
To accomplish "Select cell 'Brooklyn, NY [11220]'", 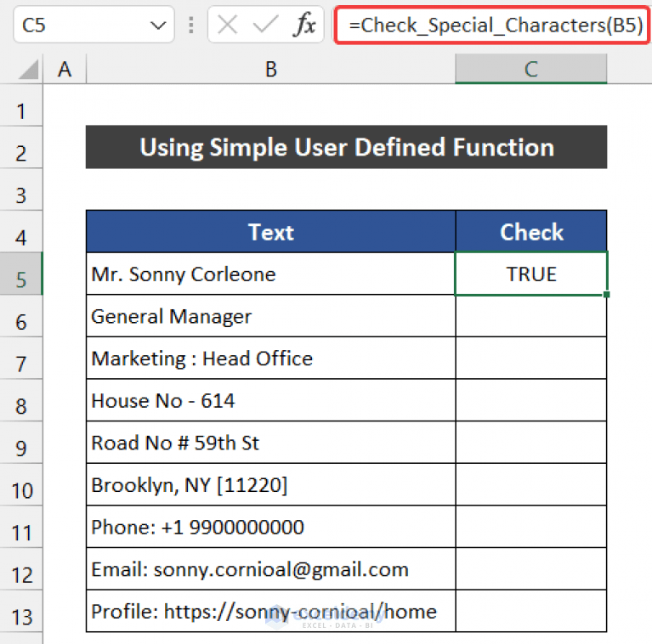I will (x=270, y=484).
